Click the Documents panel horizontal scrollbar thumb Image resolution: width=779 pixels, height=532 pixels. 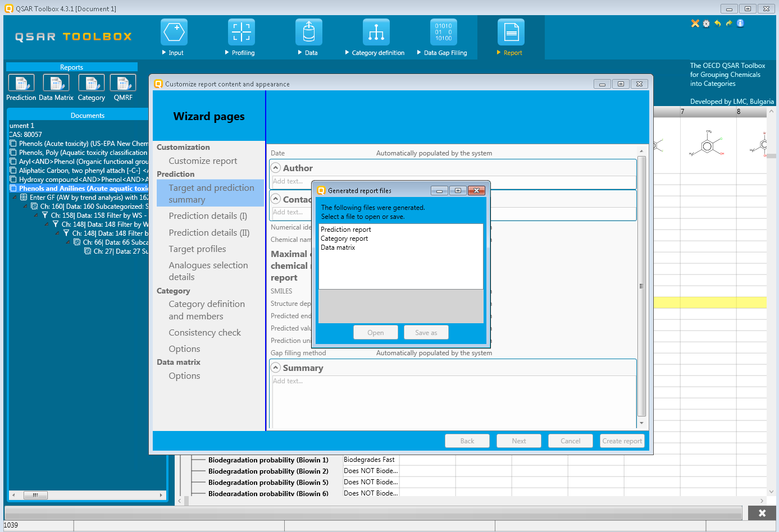(x=35, y=495)
